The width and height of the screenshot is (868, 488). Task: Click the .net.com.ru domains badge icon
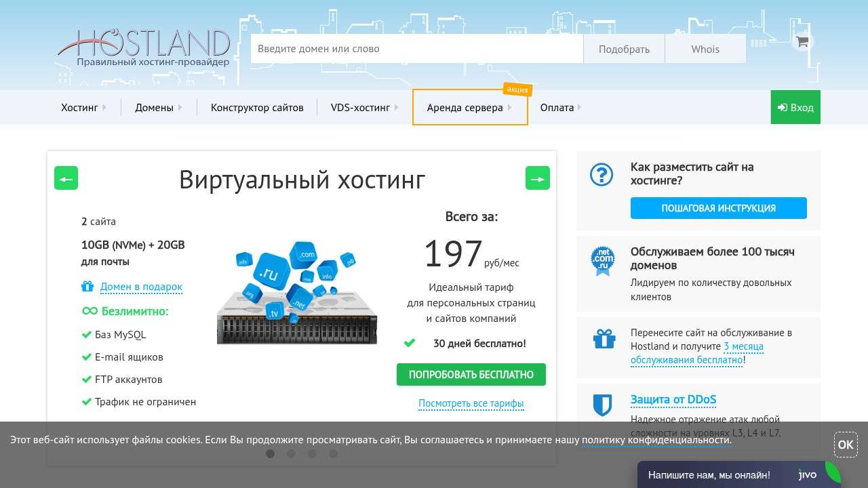point(602,261)
